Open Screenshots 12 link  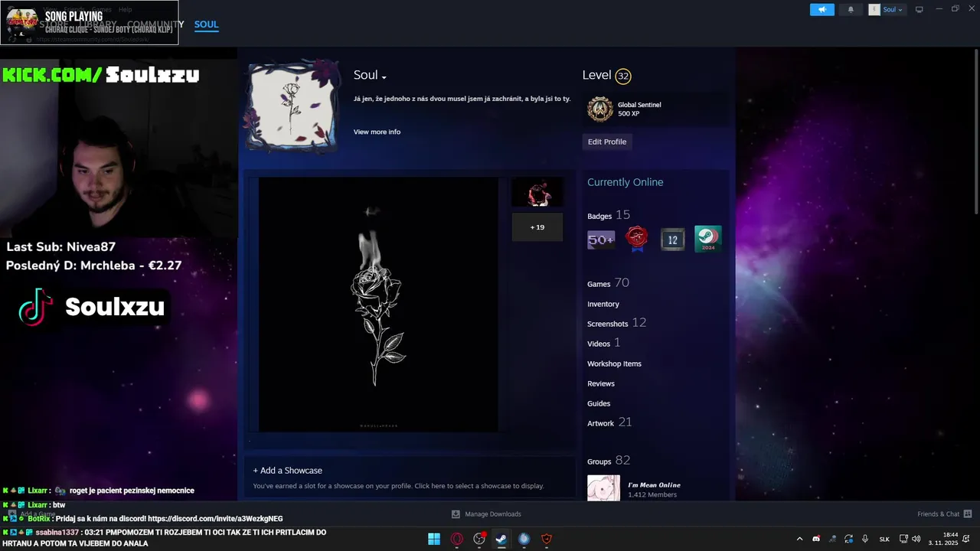616,323
